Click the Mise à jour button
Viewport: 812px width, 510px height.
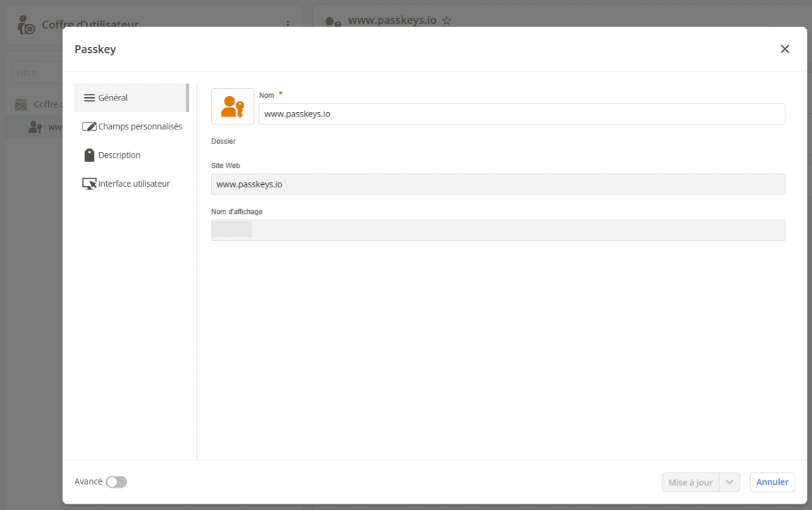pos(690,482)
